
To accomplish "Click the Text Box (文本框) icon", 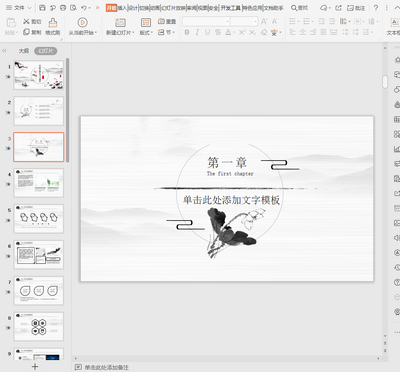I will [x=394, y=22].
